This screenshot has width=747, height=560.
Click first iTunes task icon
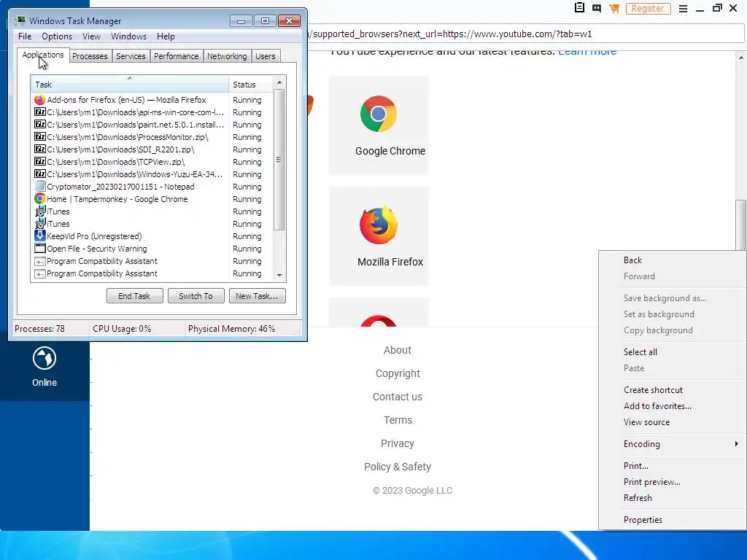[40, 211]
